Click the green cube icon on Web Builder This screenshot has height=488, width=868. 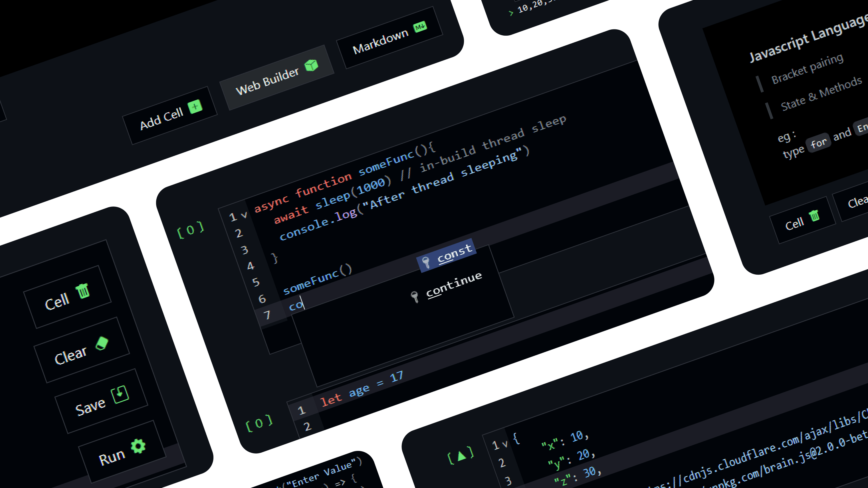[x=311, y=65]
